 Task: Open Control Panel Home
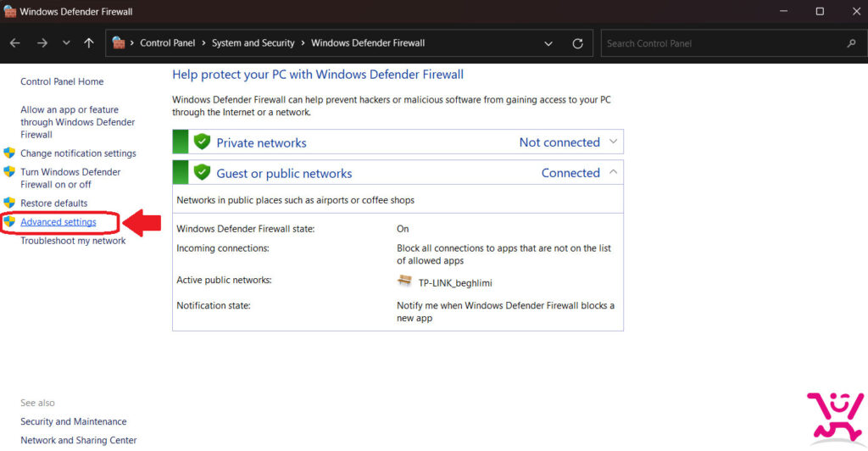[62, 82]
